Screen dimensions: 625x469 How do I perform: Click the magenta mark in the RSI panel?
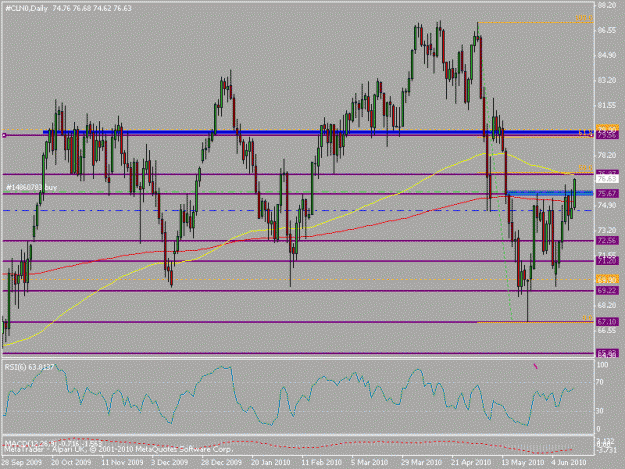pyautogui.click(x=535, y=366)
